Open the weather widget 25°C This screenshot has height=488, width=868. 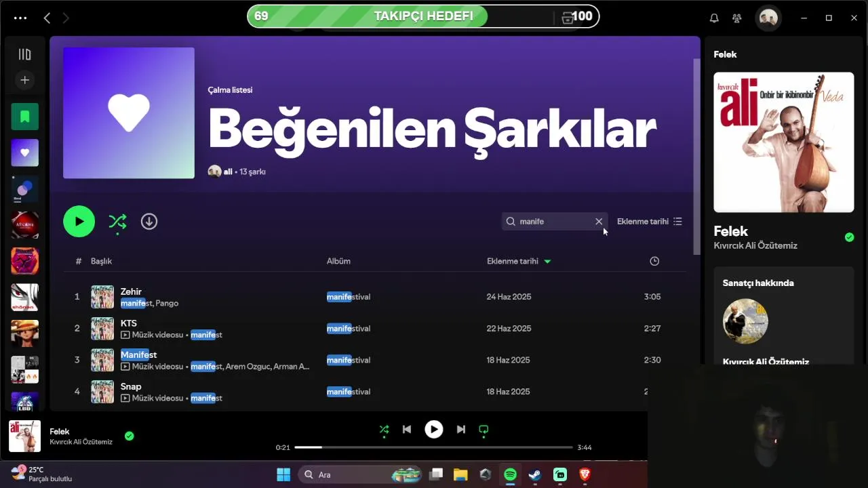42,474
